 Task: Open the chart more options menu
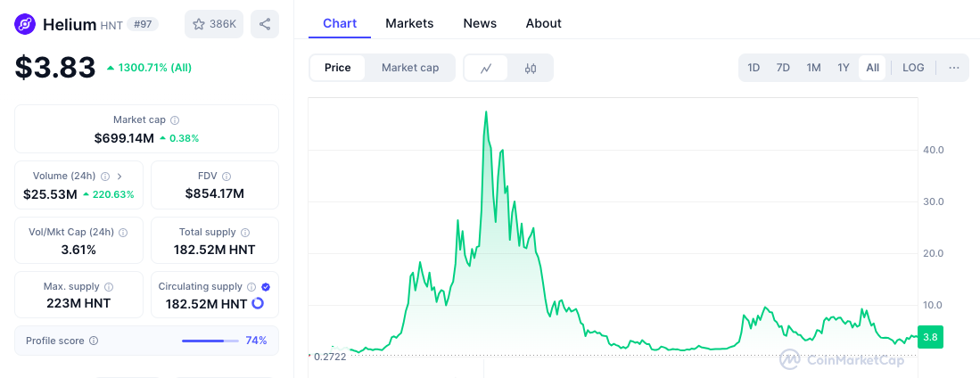[953, 68]
